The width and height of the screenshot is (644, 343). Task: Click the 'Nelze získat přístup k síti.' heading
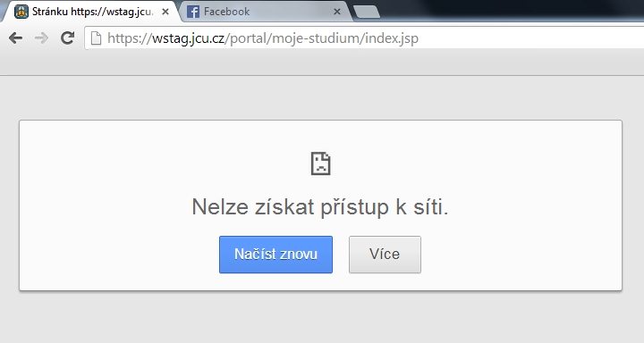click(x=320, y=207)
